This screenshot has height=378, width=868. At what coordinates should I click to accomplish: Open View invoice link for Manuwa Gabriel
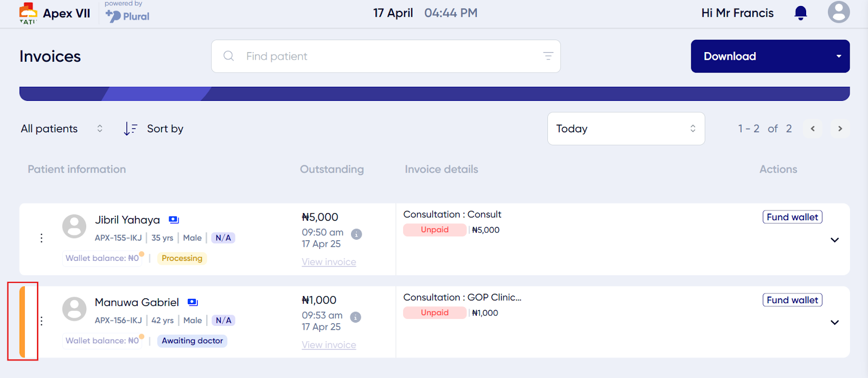[x=329, y=345]
